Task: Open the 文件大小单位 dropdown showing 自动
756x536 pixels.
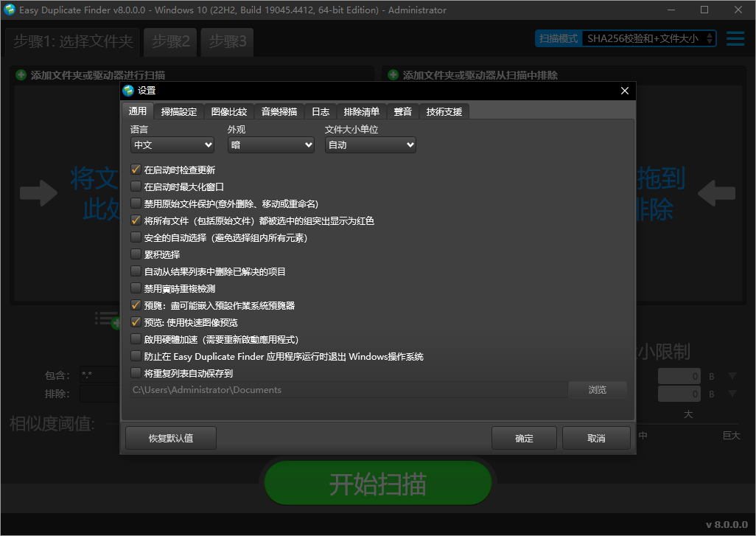Action: pyautogui.click(x=371, y=145)
